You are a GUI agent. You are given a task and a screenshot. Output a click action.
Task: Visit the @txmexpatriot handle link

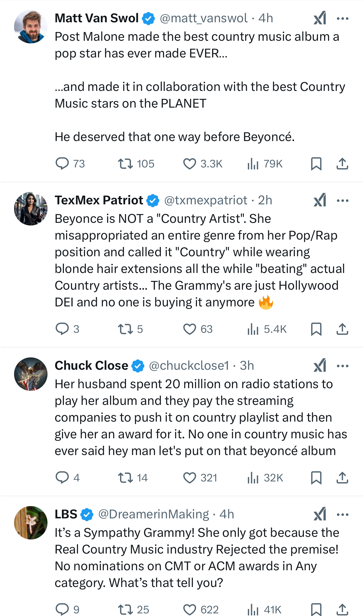click(206, 200)
